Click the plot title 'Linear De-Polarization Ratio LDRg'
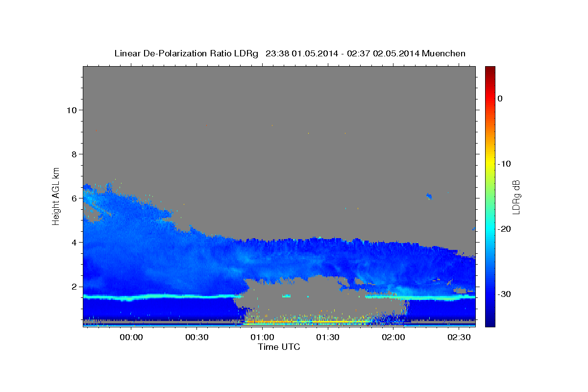The width and height of the screenshot is (588, 392). [x=186, y=53]
